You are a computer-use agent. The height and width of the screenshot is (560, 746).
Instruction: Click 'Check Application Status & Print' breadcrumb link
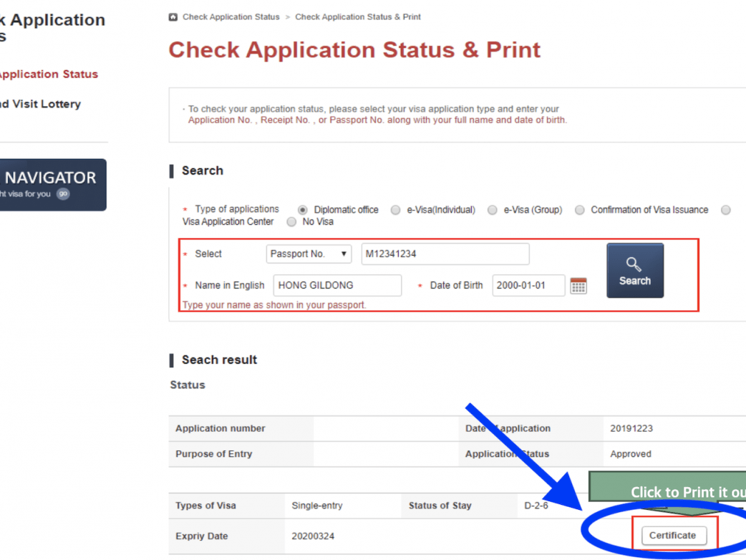pos(358,17)
